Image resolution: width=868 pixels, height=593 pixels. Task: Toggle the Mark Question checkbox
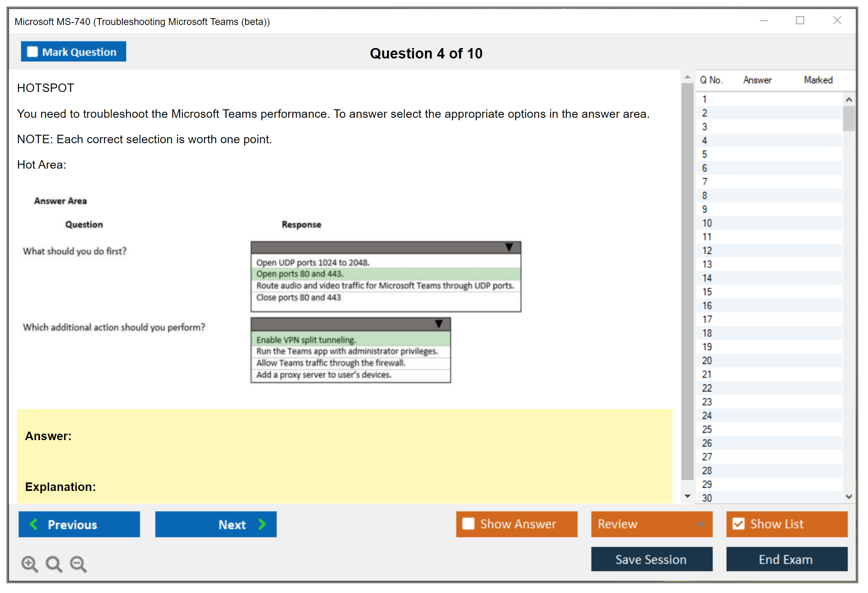[x=32, y=52]
